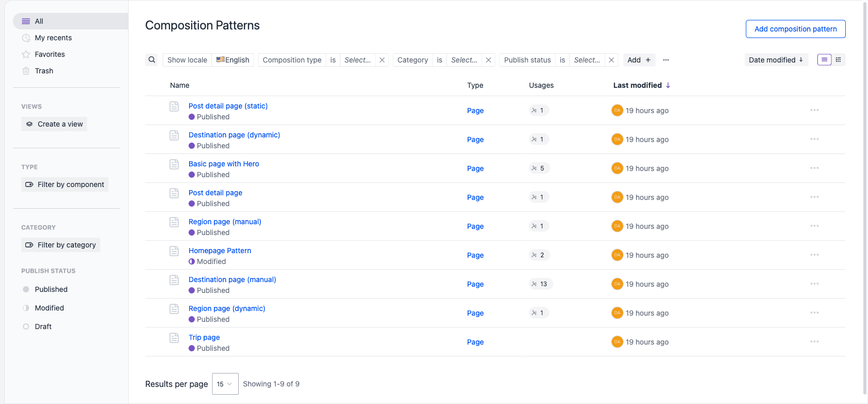The width and height of the screenshot is (868, 404).
Task: Click the Trash icon in sidebar
Action: 26,71
